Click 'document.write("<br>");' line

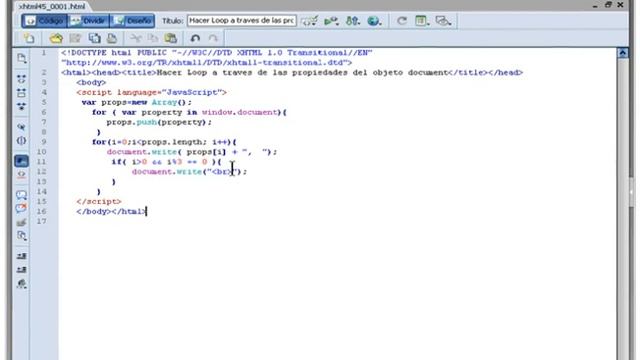click(189, 172)
